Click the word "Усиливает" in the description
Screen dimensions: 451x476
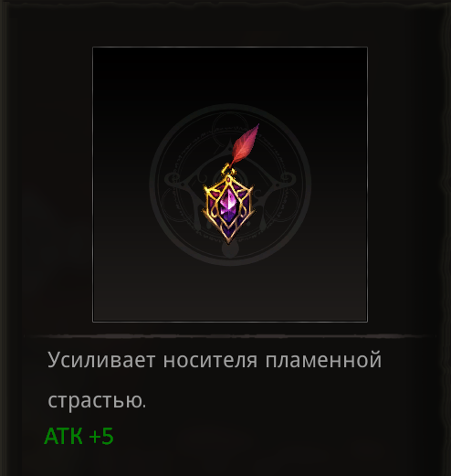pos(101,360)
